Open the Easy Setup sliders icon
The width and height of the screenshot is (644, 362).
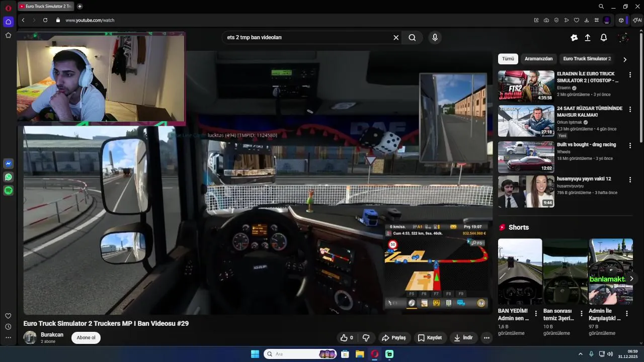click(597, 20)
